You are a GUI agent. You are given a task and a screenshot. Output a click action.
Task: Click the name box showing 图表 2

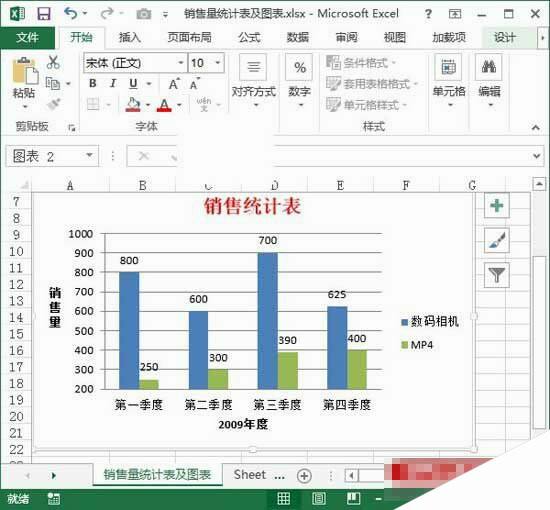click(x=52, y=156)
